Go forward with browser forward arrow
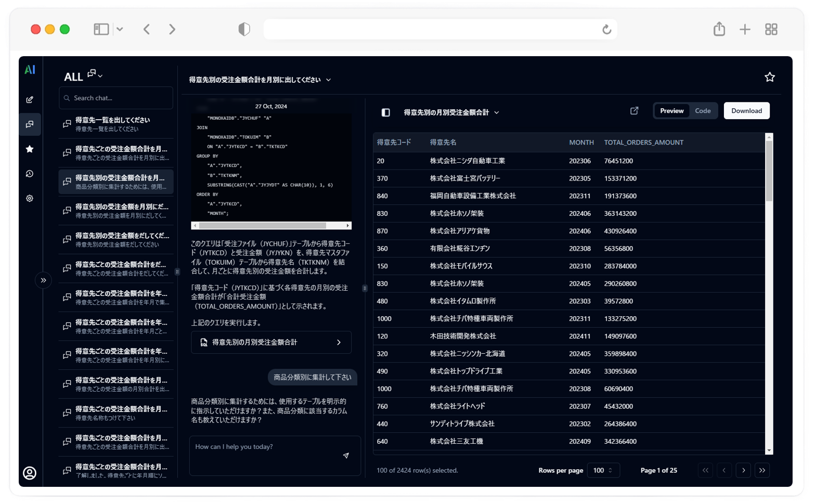816x504 pixels. click(172, 29)
